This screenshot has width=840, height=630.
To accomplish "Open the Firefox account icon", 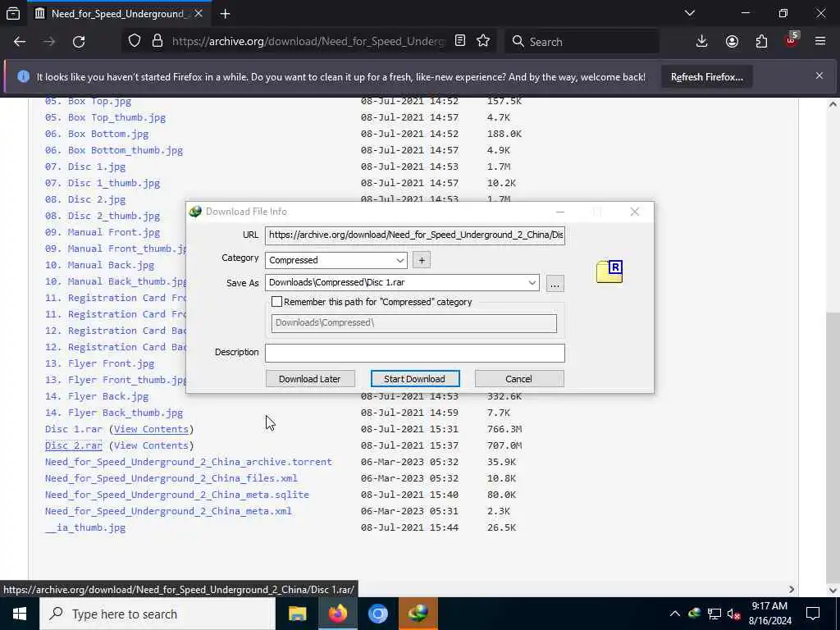I will [x=732, y=41].
